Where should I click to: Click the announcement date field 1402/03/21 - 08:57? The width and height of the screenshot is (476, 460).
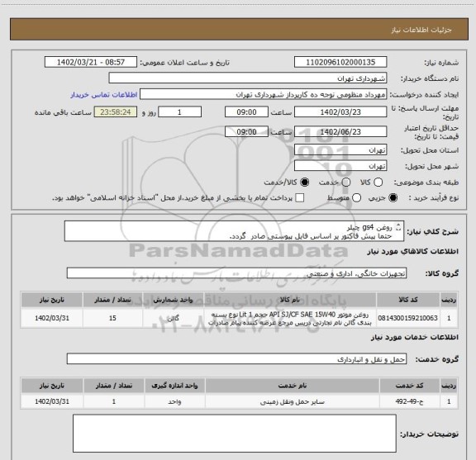coord(91,62)
